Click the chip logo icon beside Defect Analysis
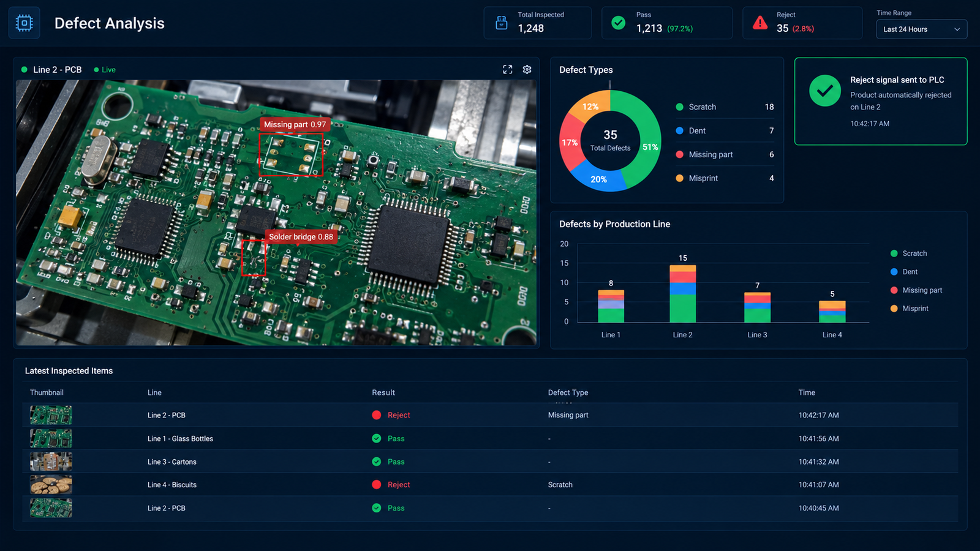 pos(24,23)
